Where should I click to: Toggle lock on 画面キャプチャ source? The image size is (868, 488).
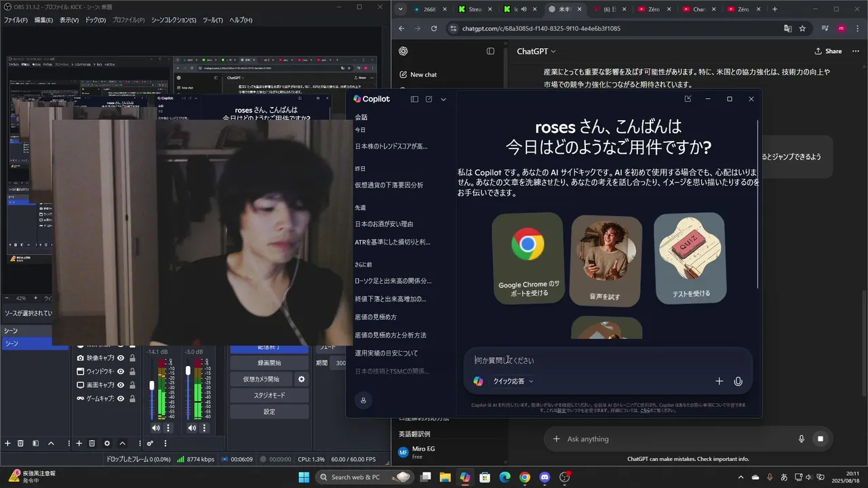[x=132, y=385]
